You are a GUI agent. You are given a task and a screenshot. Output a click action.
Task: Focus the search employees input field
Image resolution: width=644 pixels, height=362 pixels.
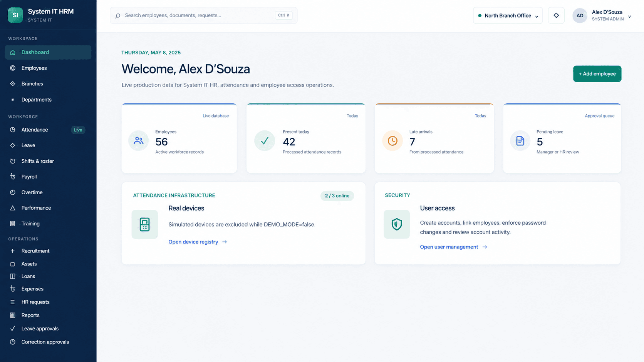[x=203, y=15]
